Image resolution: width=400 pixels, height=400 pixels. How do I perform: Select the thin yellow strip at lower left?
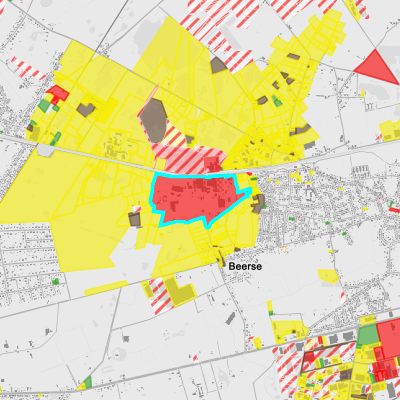(x=106, y=288)
